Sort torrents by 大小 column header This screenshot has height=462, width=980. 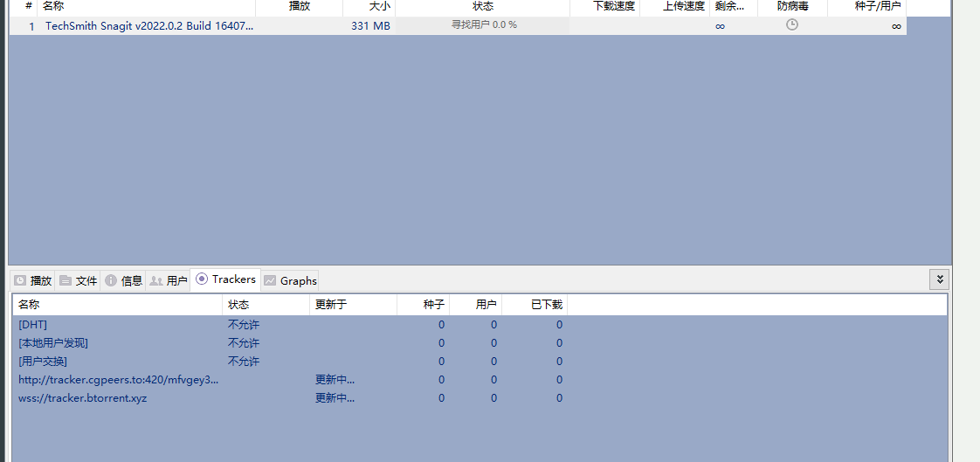tap(369, 7)
